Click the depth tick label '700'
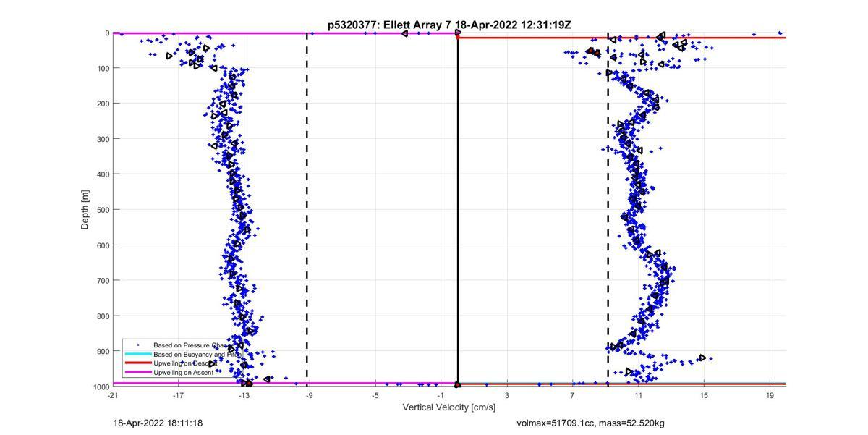868x435 pixels. [x=103, y=281]
